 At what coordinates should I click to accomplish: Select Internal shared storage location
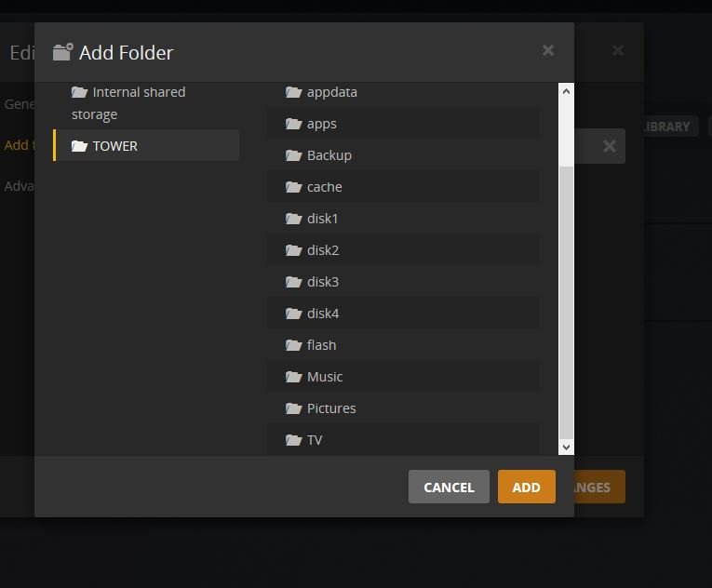click(x=146, y=103)
